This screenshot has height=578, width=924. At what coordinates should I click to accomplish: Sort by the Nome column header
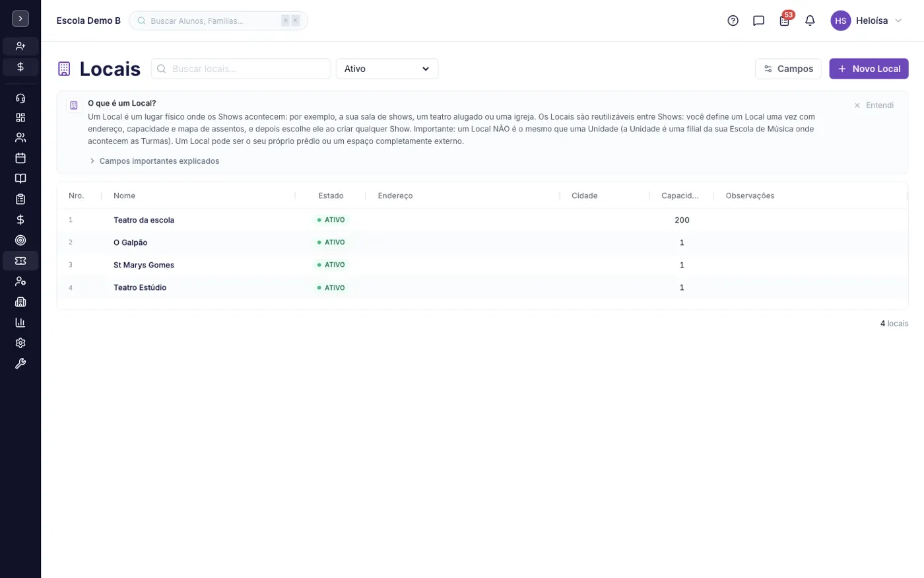click(x=124, y=196)
